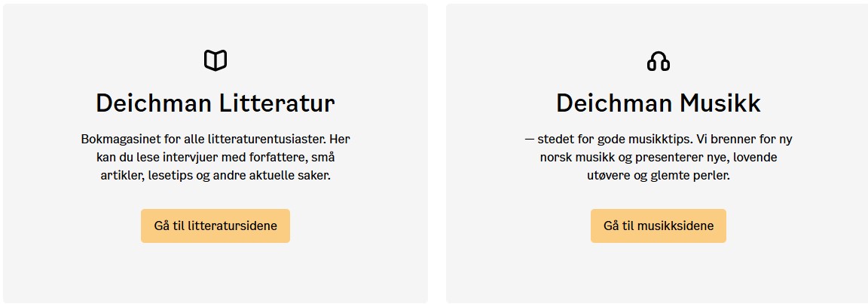Click the headphones icon
Screen dimensions: 868x304
point(658,61)
